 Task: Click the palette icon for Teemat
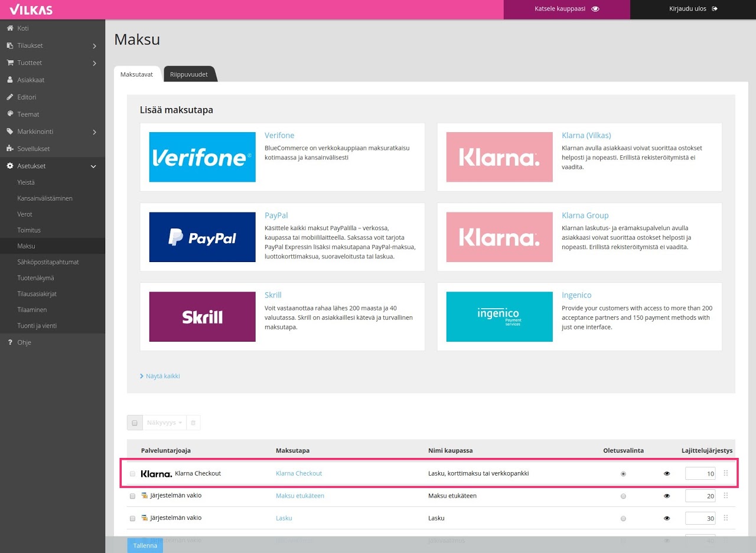pyautogui.click(x=10, y=114)
